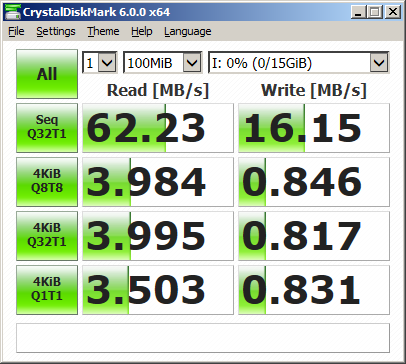Image resolution: width=406 pixels, height=364 pixels.
Task: Select the 0.831 write result cell
Action: coord(314,290)
